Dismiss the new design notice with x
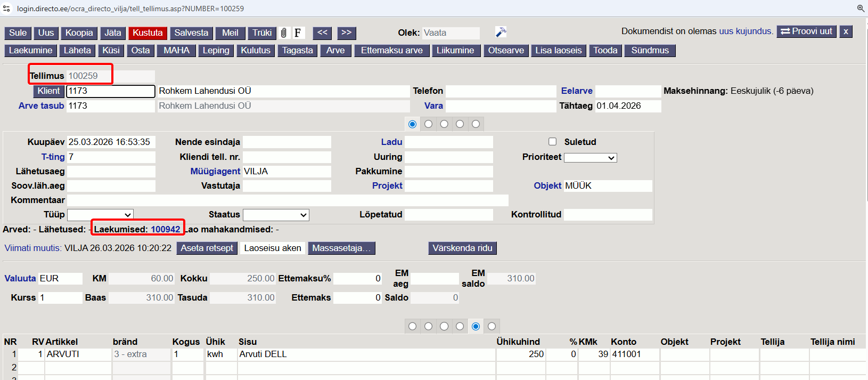The height and width of the screenshot is (380, 868). pyautogui.click(x=846, y=31)
